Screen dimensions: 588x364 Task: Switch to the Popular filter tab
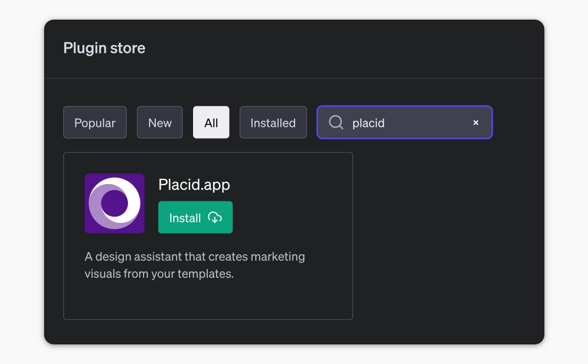(x=95, y=122)
